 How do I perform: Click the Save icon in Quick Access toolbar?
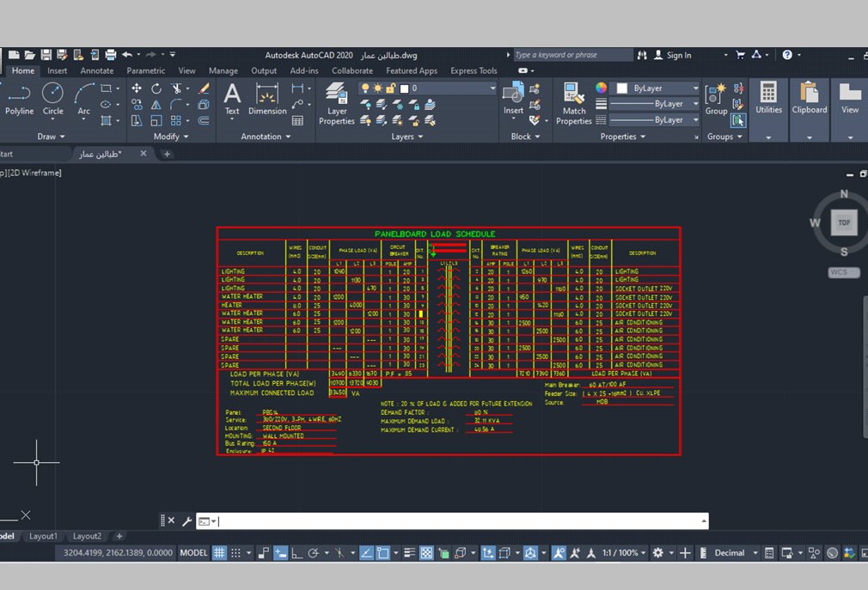[x=46, y=55]
